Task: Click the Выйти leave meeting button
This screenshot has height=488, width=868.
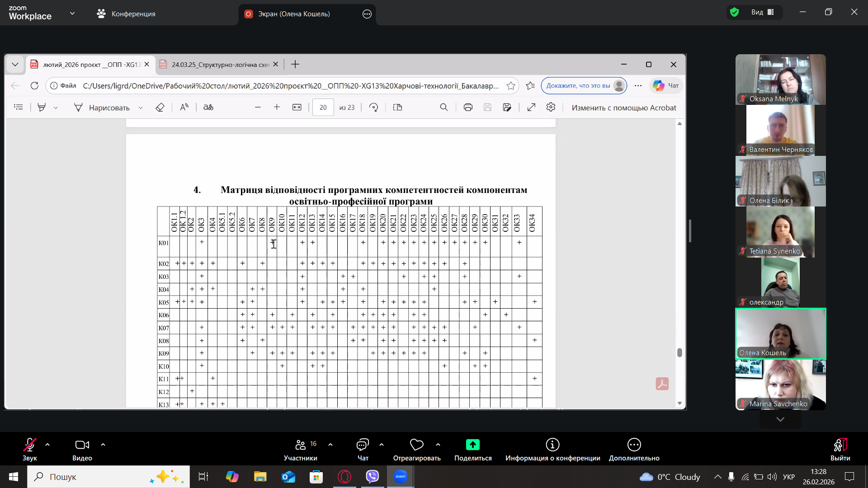Action: (x=840, y=449)
